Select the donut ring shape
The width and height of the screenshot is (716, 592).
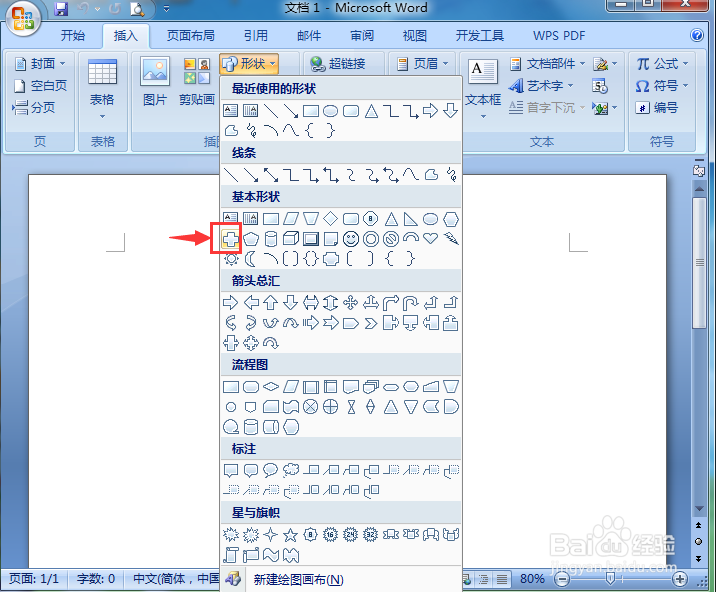tap(371, 239)
